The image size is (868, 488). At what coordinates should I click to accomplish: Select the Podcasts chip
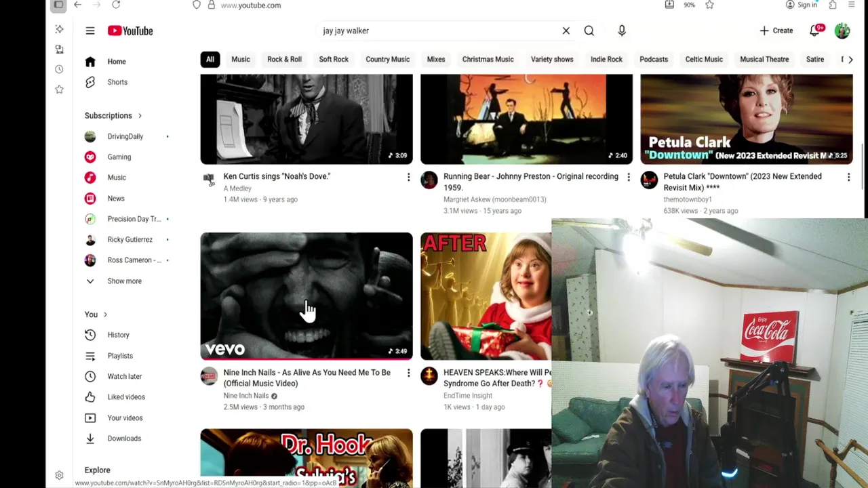(654, 60)
